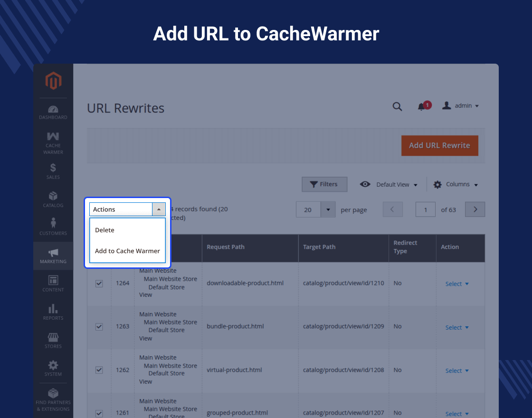This screenshot has height=418, width=532.
Task: Open the admin account menu
Action: (460, 105)
